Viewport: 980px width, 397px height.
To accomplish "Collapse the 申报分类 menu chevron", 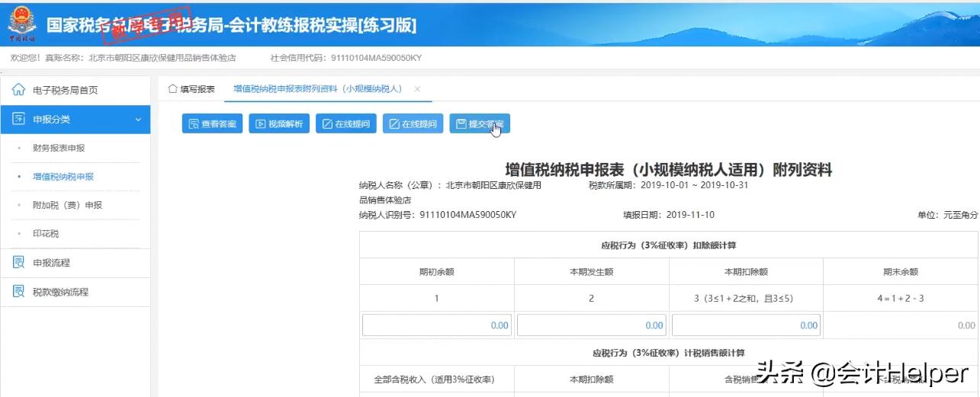I will [138, 120].
